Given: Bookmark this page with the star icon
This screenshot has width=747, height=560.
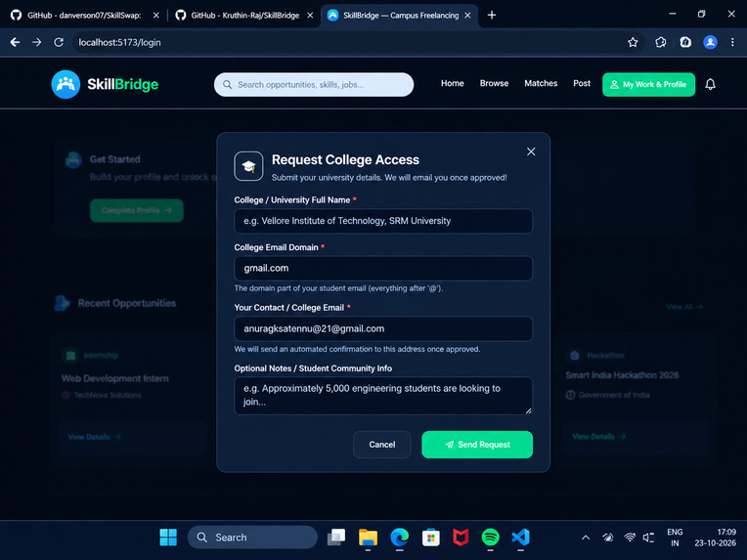Looking at the screenshot, I should pyautogui.click(x=633, y=42).
